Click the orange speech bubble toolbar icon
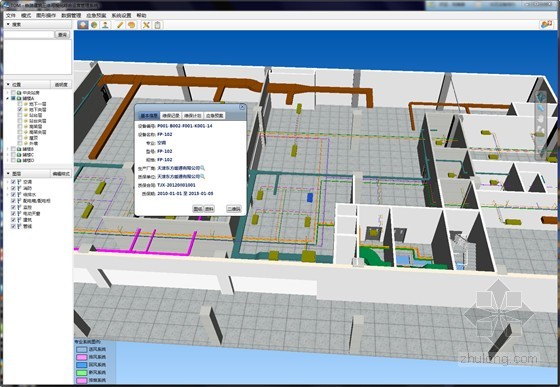 132,25
